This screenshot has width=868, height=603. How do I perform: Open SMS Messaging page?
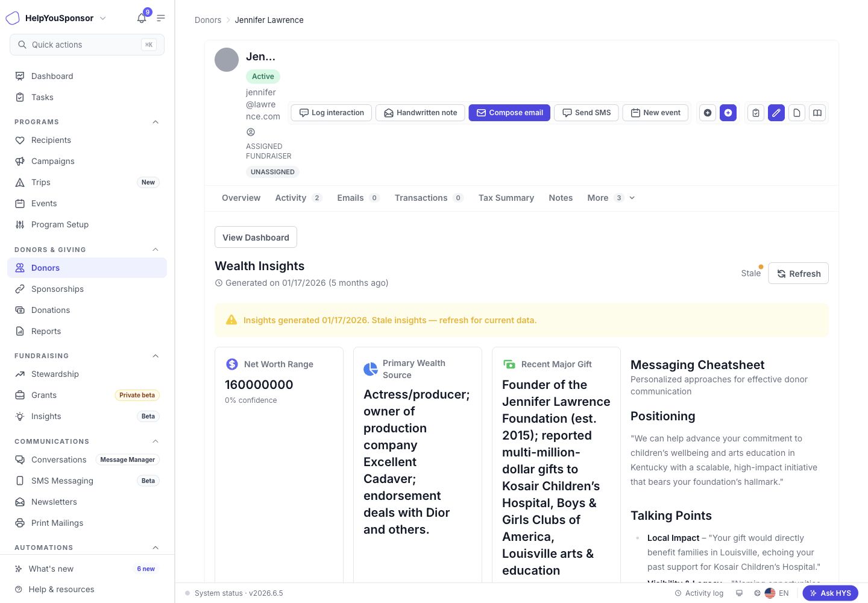tap(87, 481)
